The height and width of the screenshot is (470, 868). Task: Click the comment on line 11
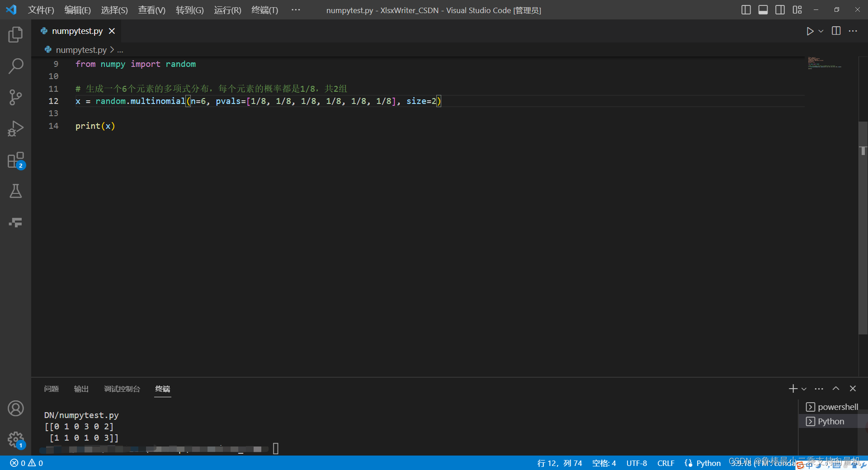tap(211, 89)
